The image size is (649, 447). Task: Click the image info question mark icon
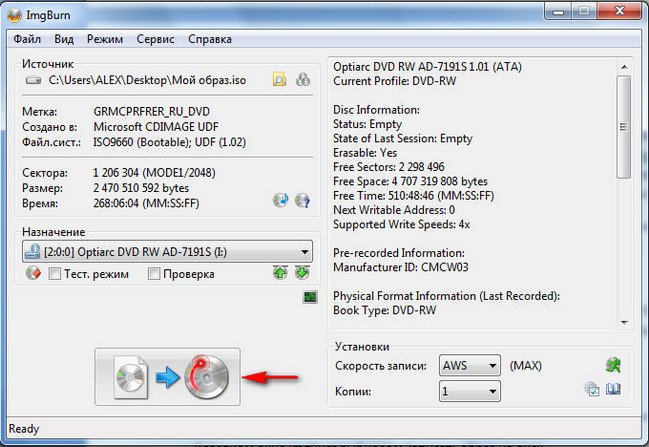pos(303,200)
